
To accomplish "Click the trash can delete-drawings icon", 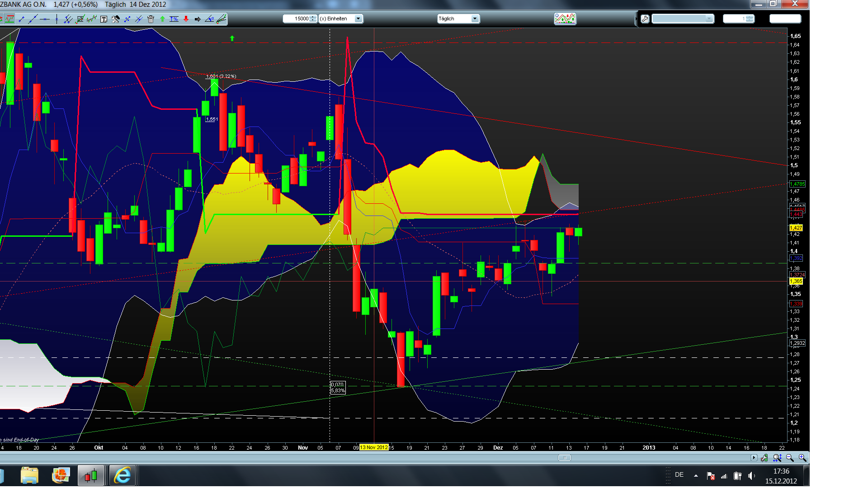I will point(151,19).
